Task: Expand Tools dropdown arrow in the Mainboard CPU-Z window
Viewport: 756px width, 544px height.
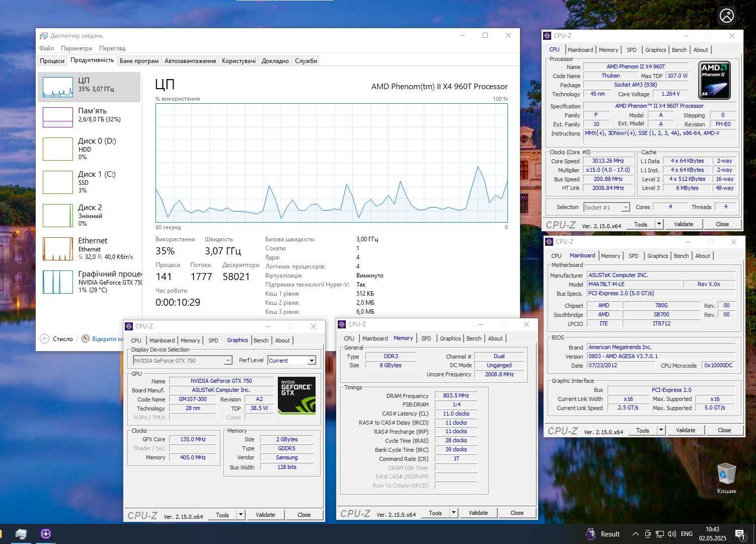Action: coord(661,430)
